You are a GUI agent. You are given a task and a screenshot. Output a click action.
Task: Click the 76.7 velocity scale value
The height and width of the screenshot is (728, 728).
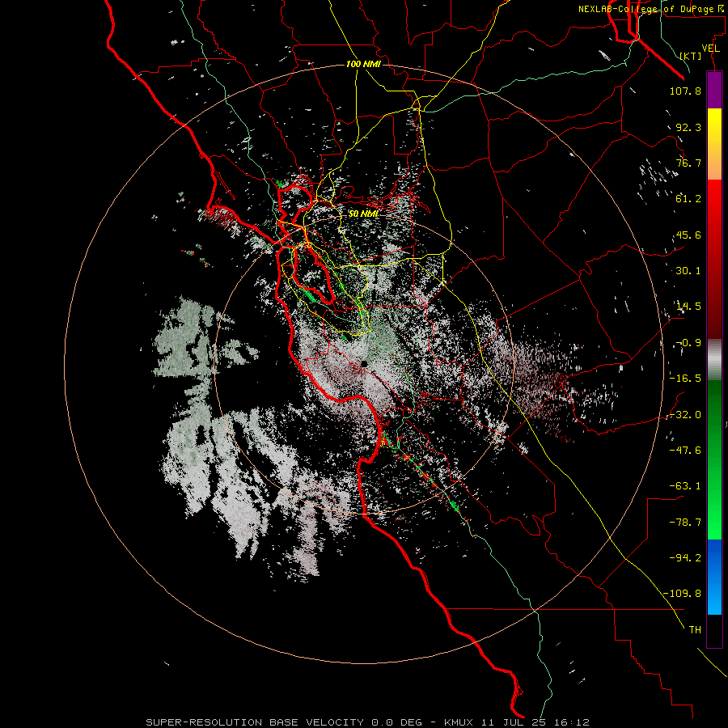pos(688,163)
